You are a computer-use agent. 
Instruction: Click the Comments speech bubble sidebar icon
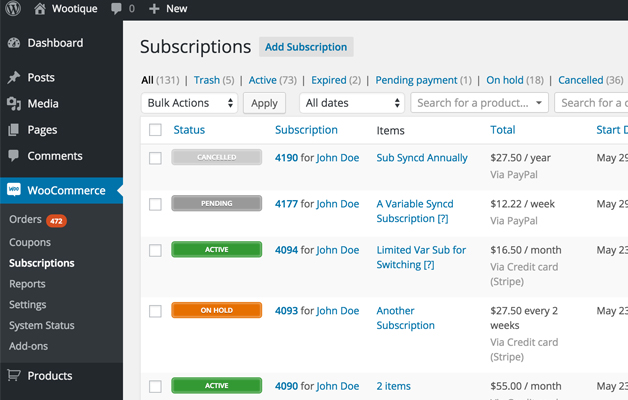[13, 156]
